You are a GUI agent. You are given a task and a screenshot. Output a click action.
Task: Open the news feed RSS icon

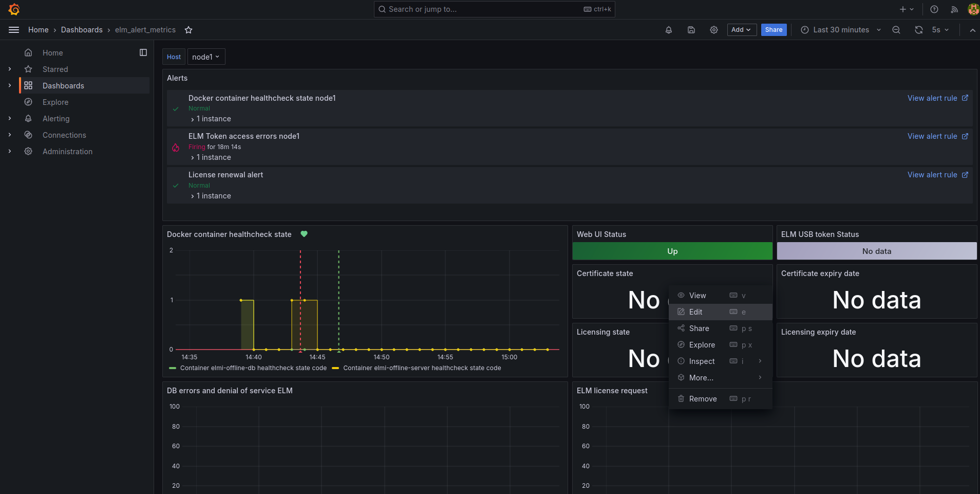click(954, 9)
